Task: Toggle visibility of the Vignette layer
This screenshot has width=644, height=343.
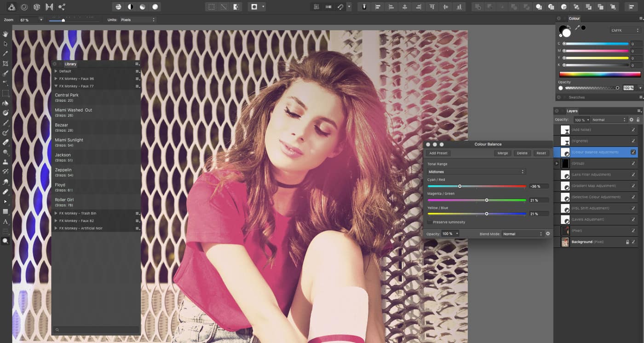Action: click(x=633, y=141)
